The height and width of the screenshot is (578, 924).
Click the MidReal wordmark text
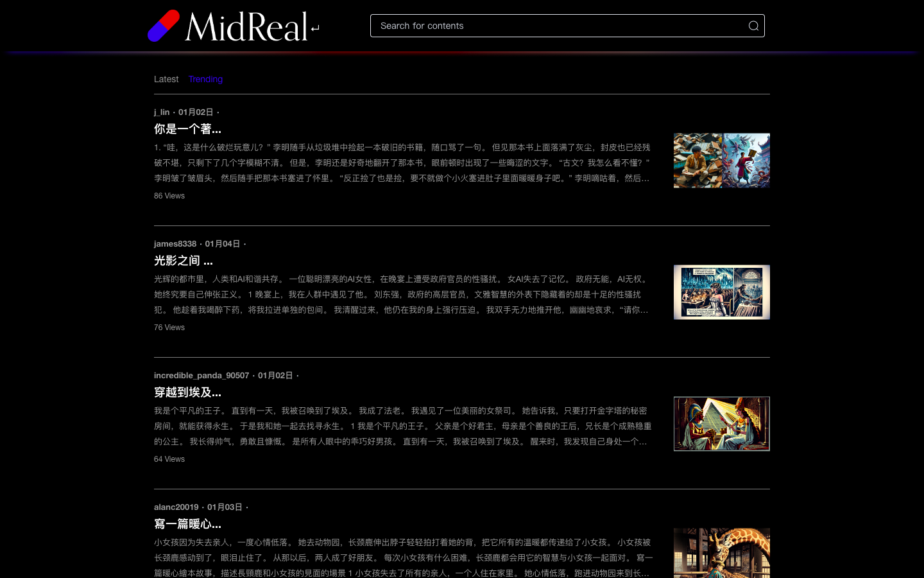(x=246, y=27)
